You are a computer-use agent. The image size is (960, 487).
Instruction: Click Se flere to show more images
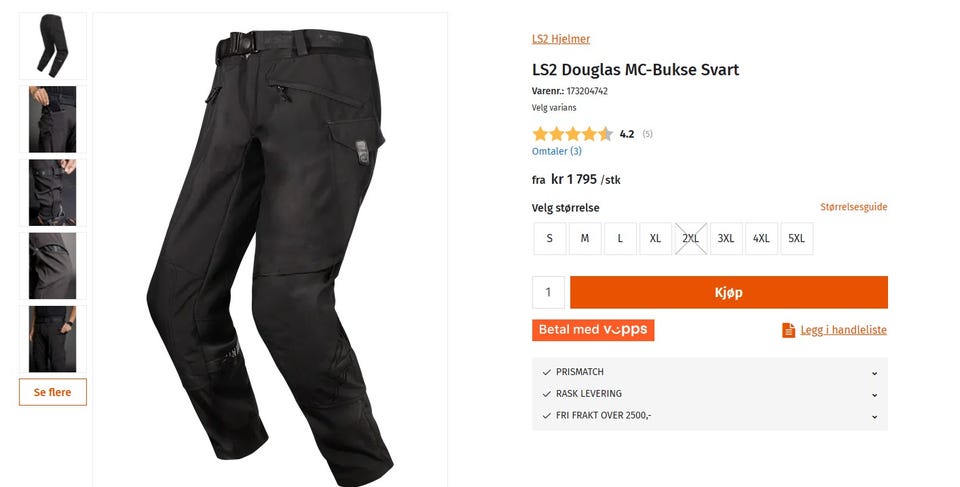click(x=53, y=392)
